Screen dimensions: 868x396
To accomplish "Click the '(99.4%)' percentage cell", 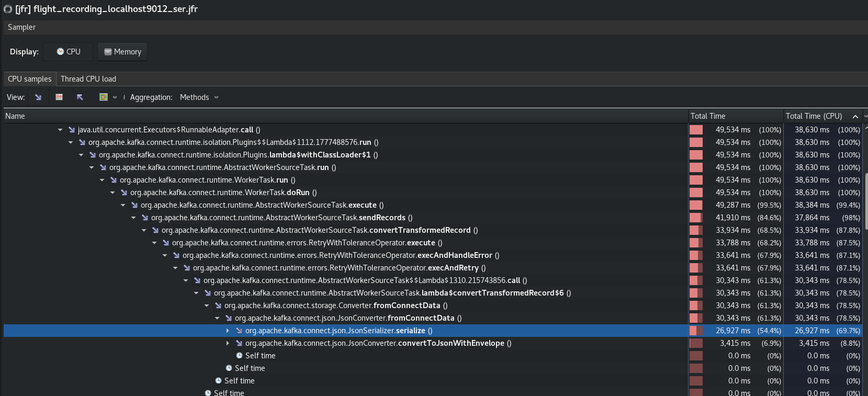I will coord(848,205).
